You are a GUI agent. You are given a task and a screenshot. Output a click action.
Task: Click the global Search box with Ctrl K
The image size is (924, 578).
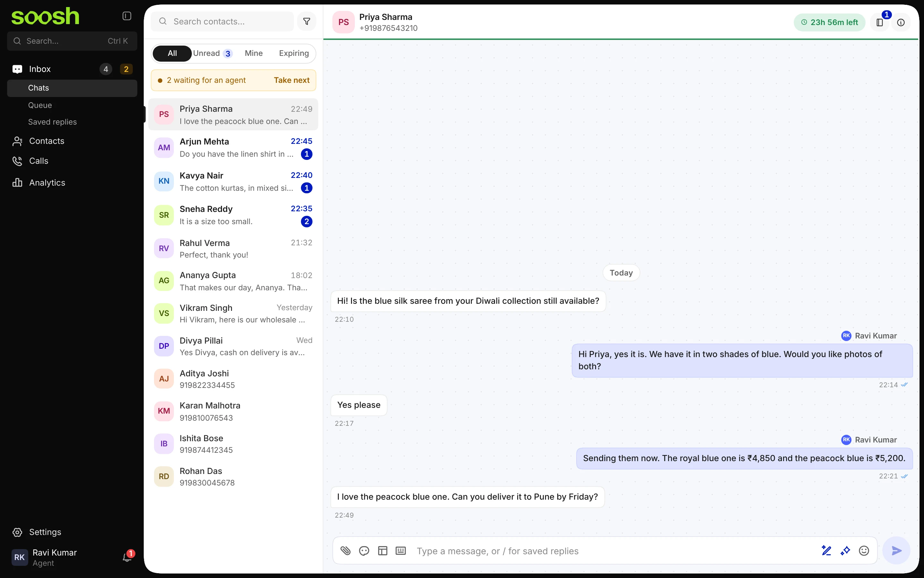point(72,41)
